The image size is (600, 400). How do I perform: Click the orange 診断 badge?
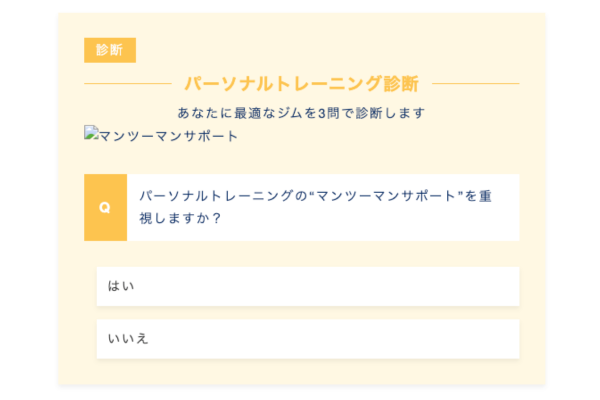coord(110,50)
